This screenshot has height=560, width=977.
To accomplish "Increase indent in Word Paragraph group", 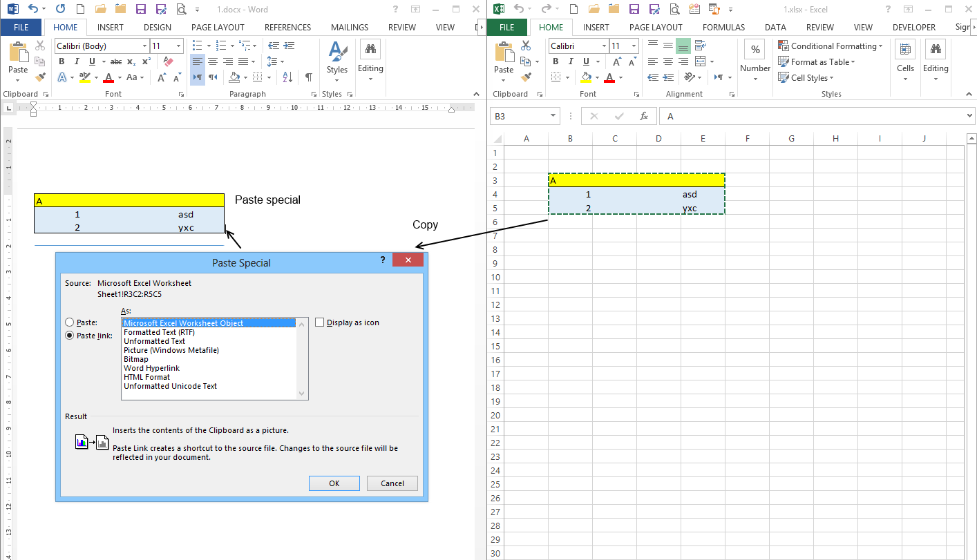I will point(289,46).
